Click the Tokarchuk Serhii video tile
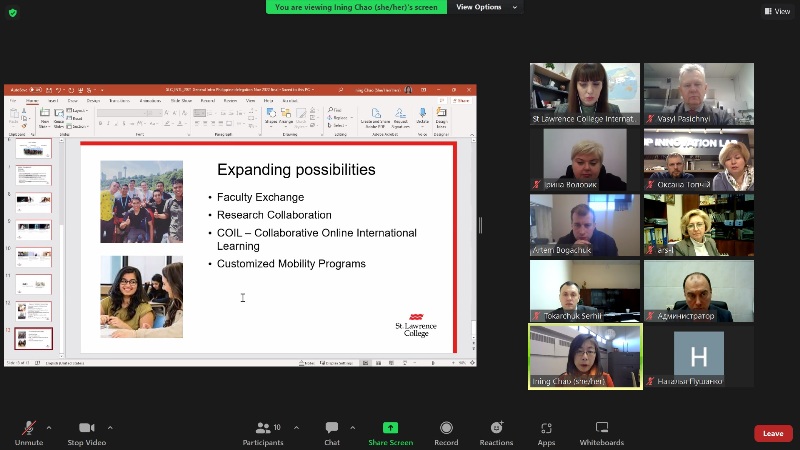Viewport: 800px width, 450px height. [x=585, y=291]
